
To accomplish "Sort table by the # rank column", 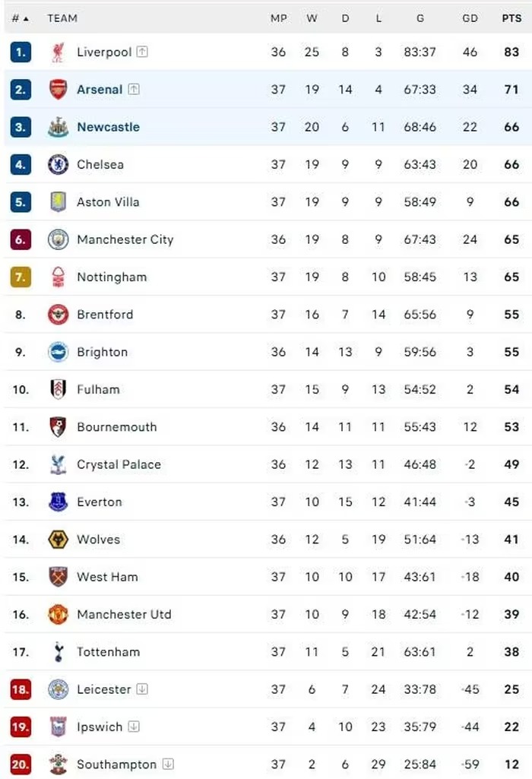I will 20,18.
